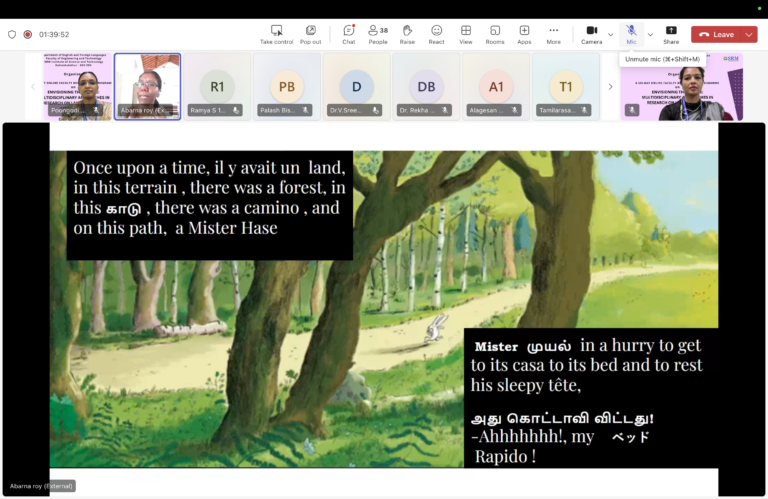Viewport: 768px width, 499px height.
Task: Open the React emoji picker
Action: point(436,34)
